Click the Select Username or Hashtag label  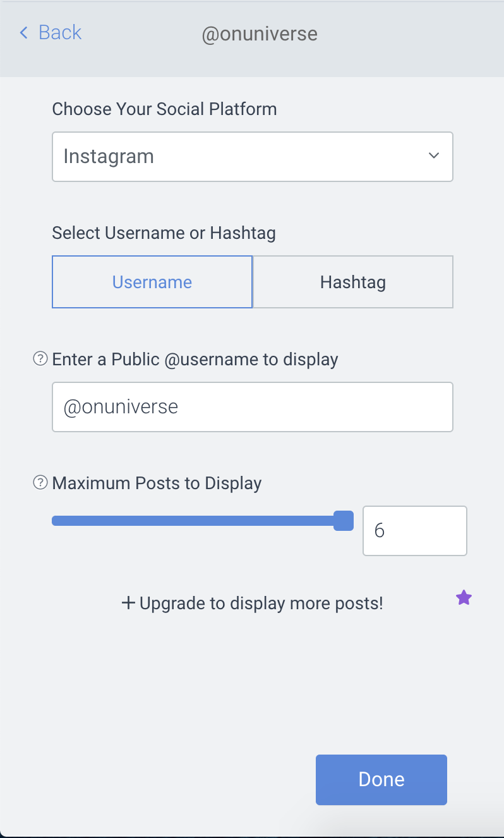[x=164, y=233]
